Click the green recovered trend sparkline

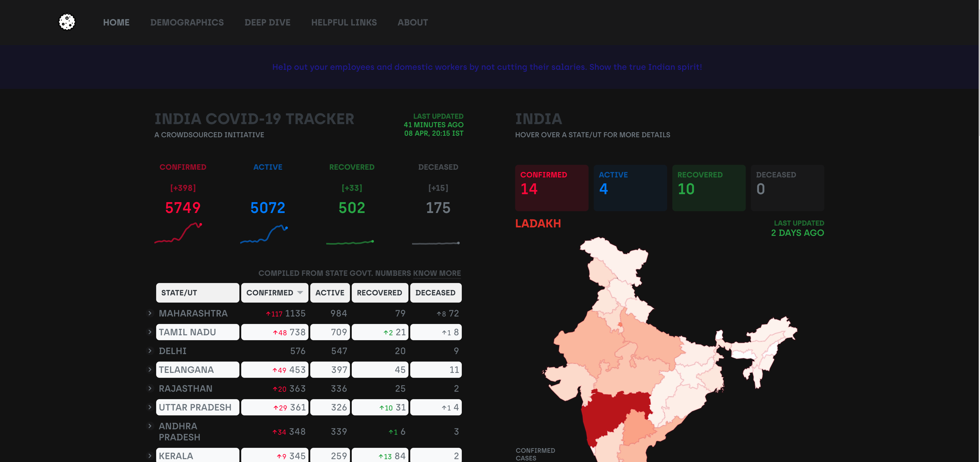(350, 242)
